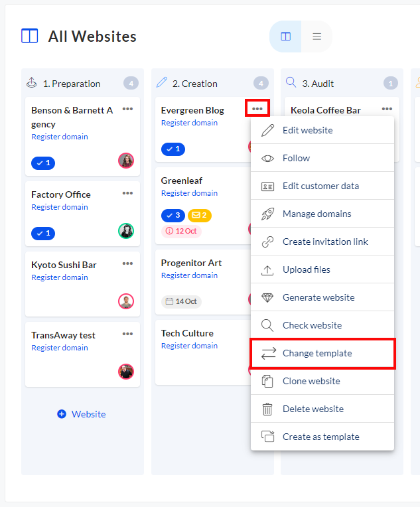The width and height of the screenshot is (420, 507).
Task: Open Evergreen Blog three-dot menu
Action: pyautogui.click(x=257, y=108)
